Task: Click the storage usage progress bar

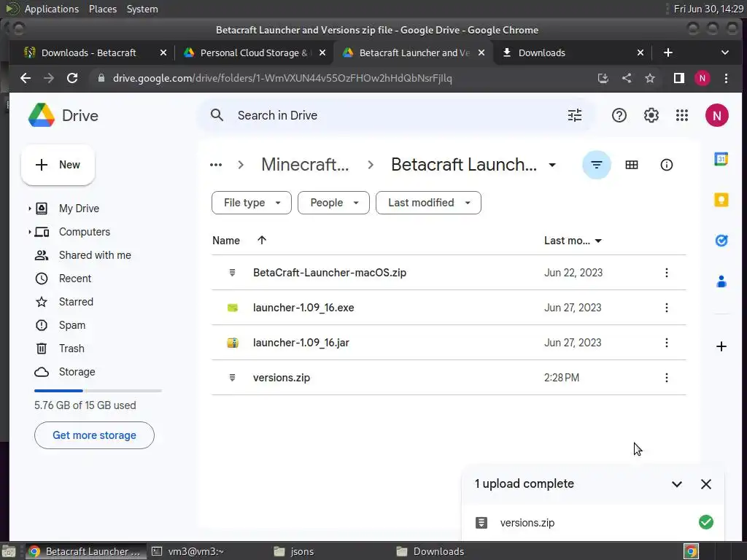Action: pos(98,391)
